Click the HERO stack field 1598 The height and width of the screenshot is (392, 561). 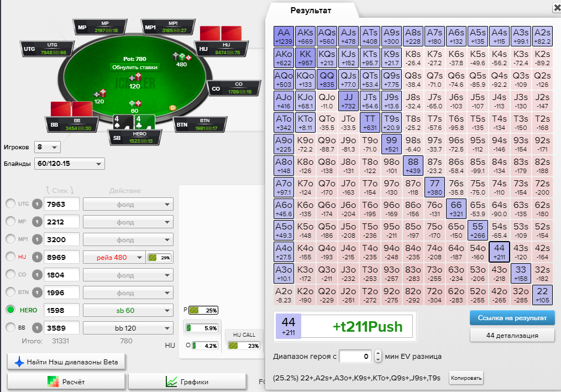61,310
